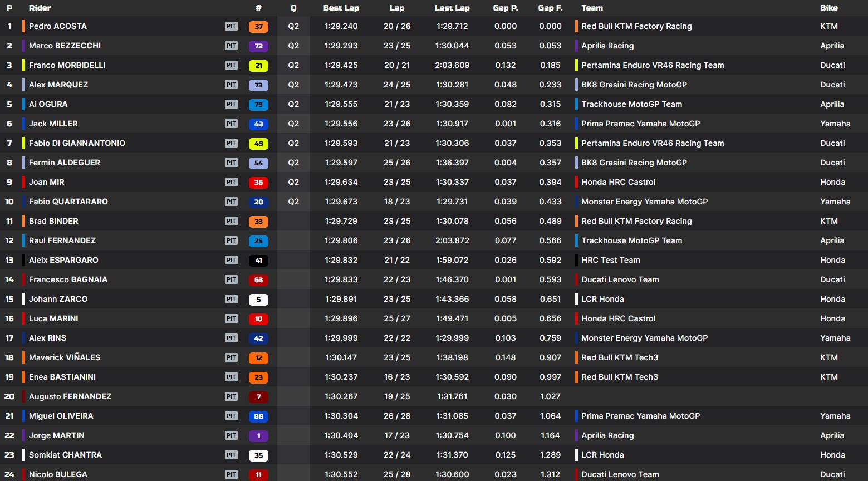Select Jorge Martin's number 1 badge
Viewport: 868px width, 481px height.
click(x=258, y=435)
